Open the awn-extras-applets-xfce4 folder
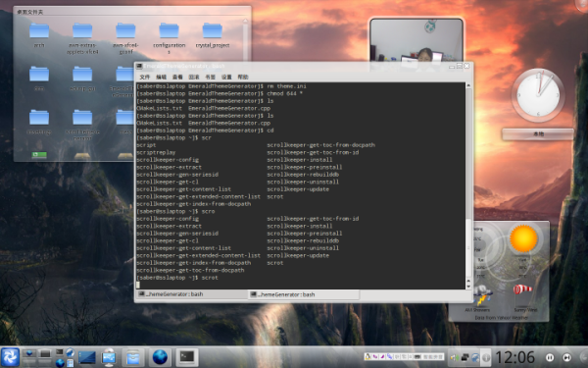Screen dimensions: 588x368 coord(82,38)
